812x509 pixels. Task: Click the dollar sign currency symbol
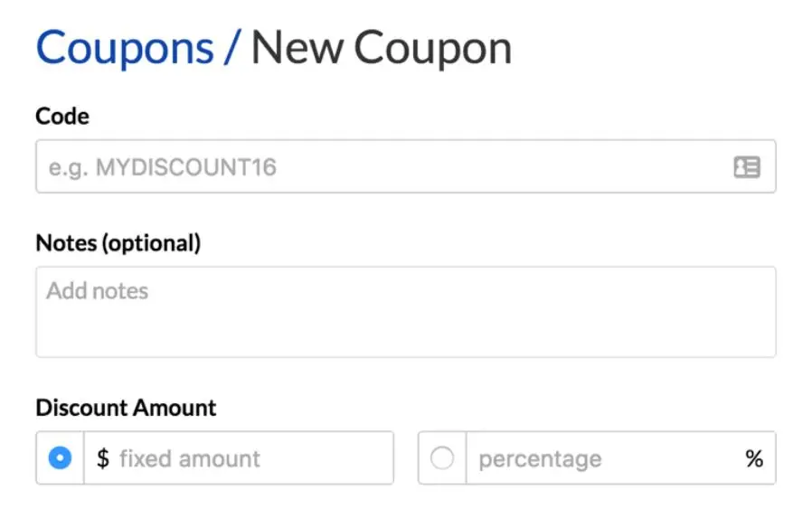coord(103,458)
